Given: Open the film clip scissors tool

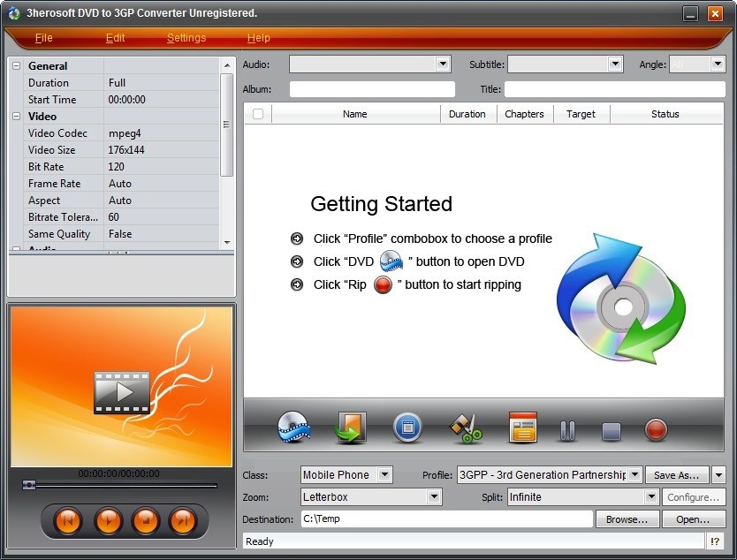Looking at the screenshot, I should coord(466,428).
